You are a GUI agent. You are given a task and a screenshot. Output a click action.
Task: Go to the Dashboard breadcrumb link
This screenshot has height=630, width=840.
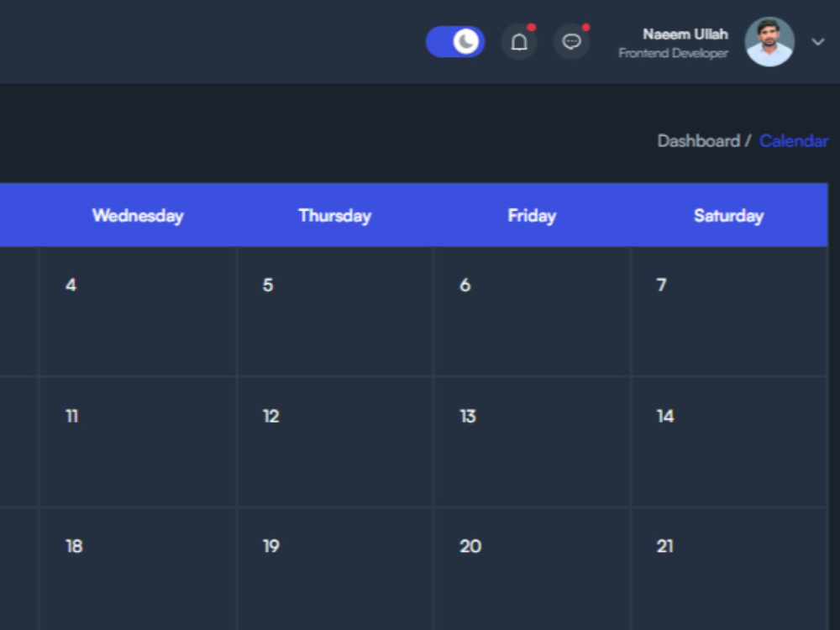[699, 141]
